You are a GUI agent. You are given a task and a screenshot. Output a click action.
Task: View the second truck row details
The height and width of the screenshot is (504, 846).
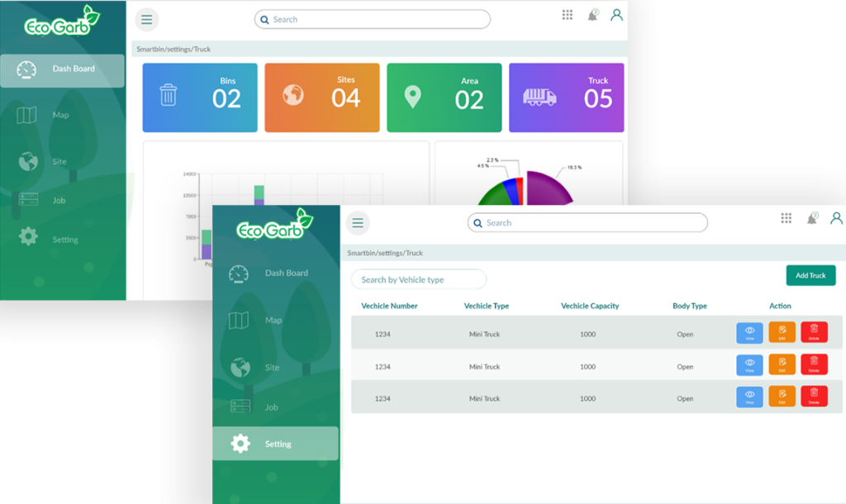click(749, 364)
